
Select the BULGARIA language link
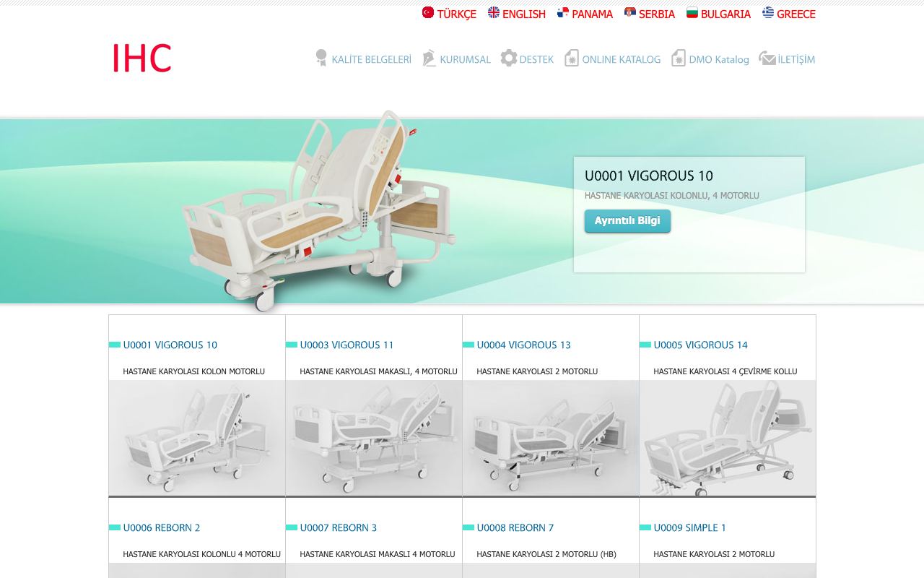pyautogui.click(x=725, y=14)
